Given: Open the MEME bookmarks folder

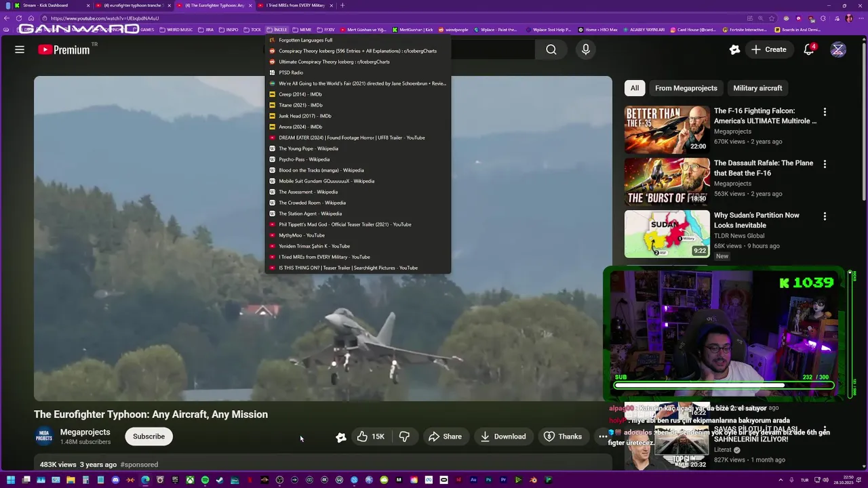Looking at the screenshot, I should 302,30.
